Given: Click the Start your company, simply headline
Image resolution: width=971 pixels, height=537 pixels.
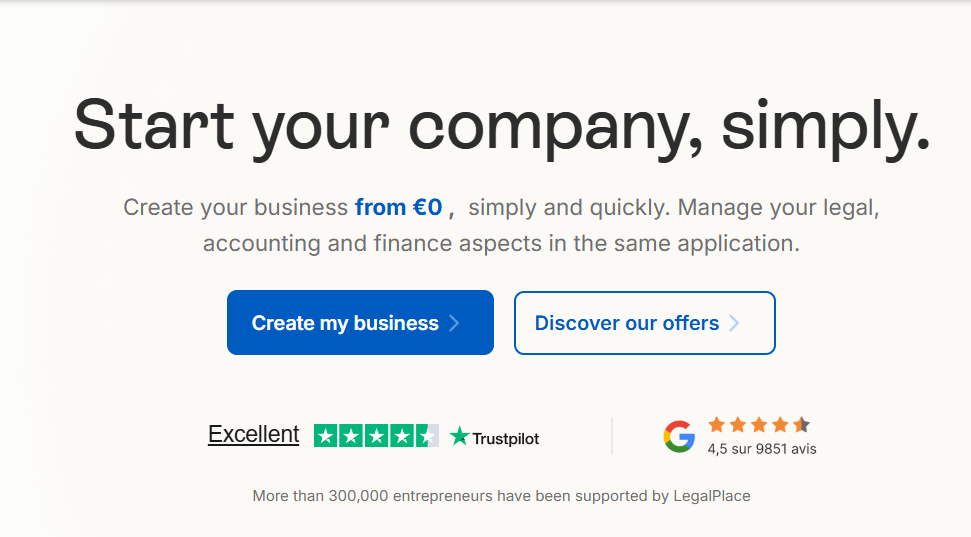Looking at the screenshot, I should pyautogui.click(x=502, y=125).
